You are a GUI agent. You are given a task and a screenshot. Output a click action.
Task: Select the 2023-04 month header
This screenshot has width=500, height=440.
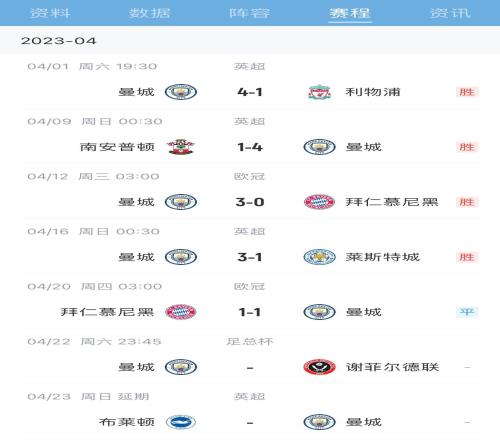coord(58,41)
